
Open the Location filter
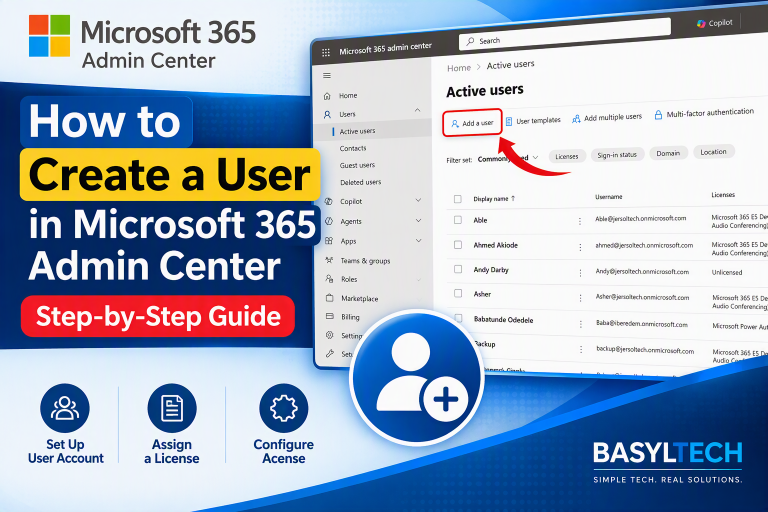pyautogui.click(x=713, y=152)
